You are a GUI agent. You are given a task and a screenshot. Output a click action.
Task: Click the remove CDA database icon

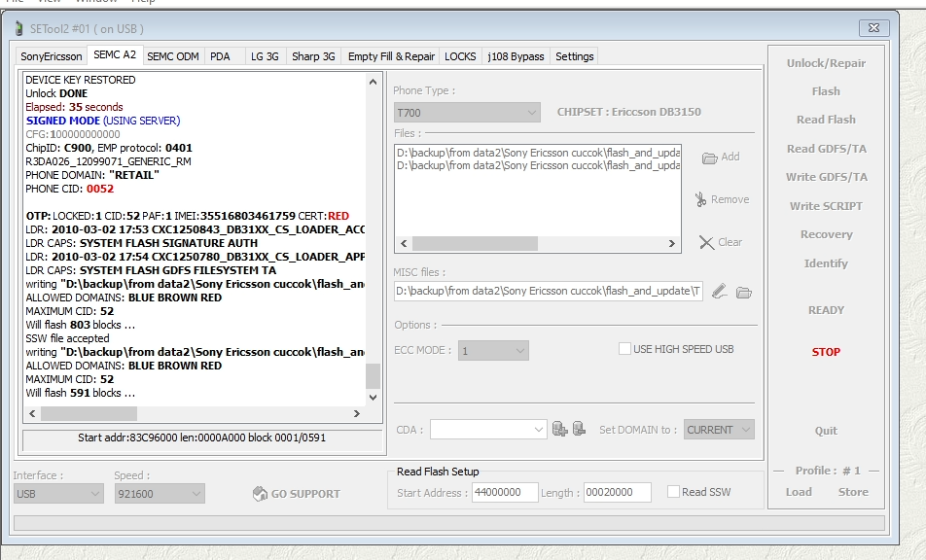click(578, 429)
